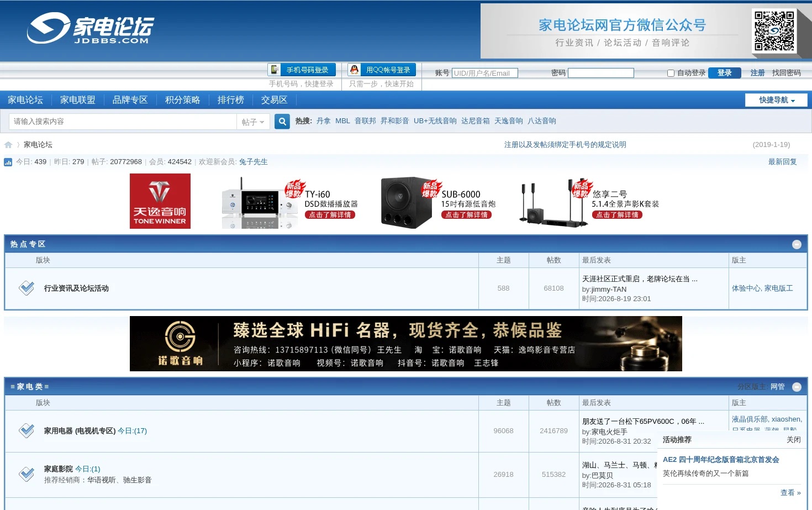Click the 网管 section moderator link

[778, 387]
